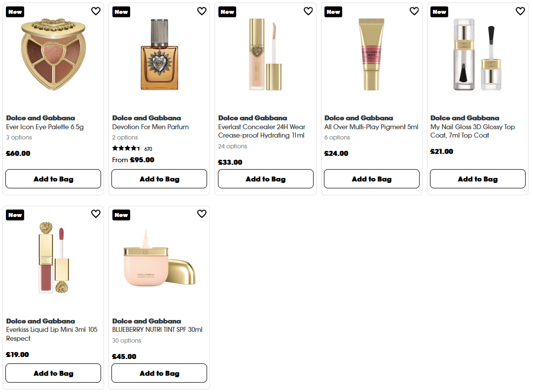
Task: Click the wishlist heart on Ever Icon Eye Palette
Action: [x=96, y=11]
